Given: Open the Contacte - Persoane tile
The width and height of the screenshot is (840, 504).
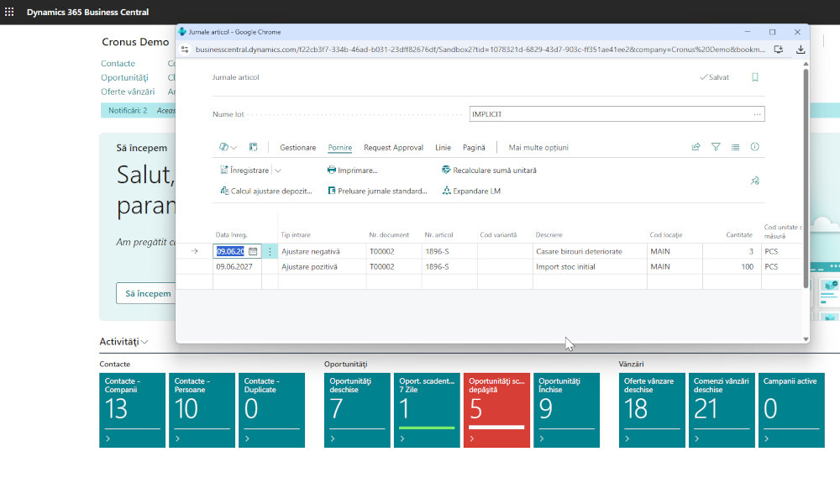Looking at the screenshot, I should [202, 410].
